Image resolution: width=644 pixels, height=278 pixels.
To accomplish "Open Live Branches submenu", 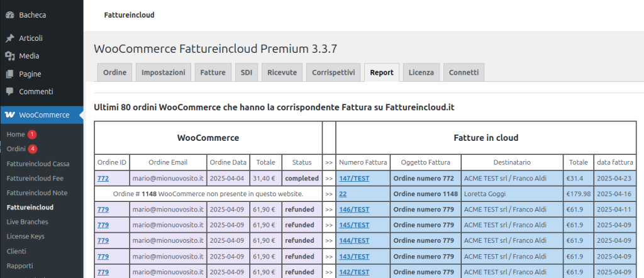I will click(27, 222).
